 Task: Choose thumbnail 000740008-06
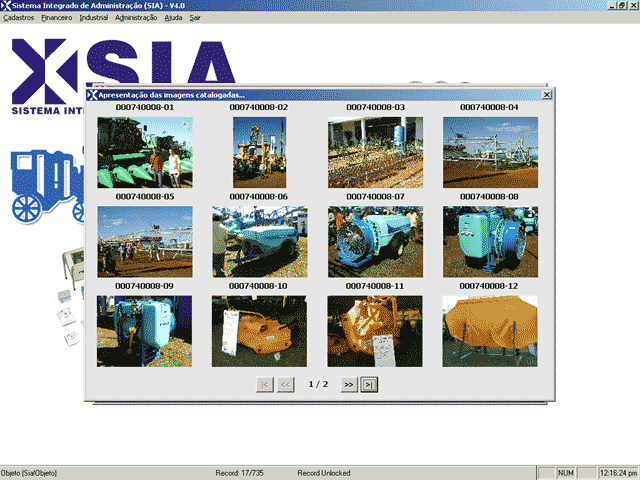coord(258,241)
